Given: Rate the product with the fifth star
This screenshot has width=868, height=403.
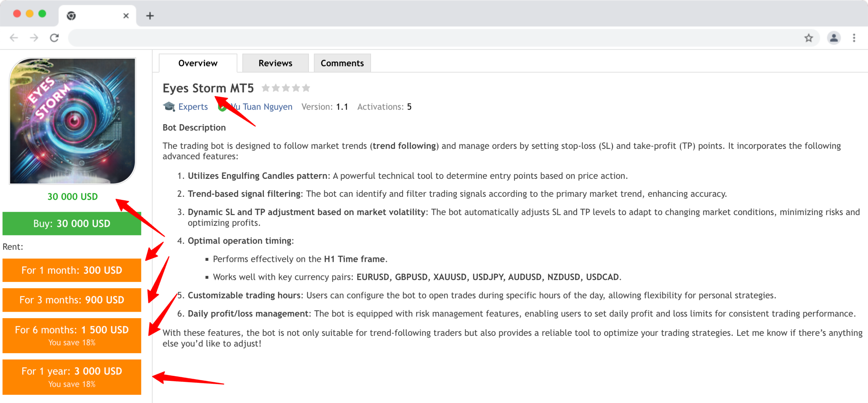Looking at the screenshot, I should pyautogui.click(x=306, y=88).
